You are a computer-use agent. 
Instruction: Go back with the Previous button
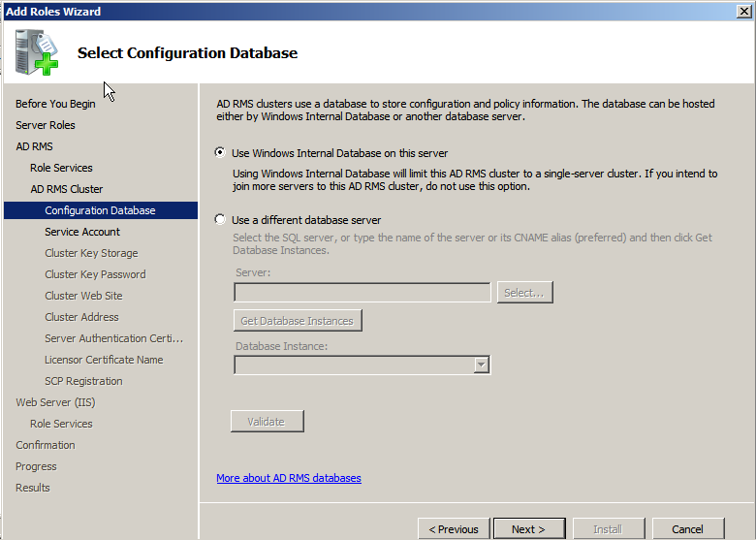[454, 529]
